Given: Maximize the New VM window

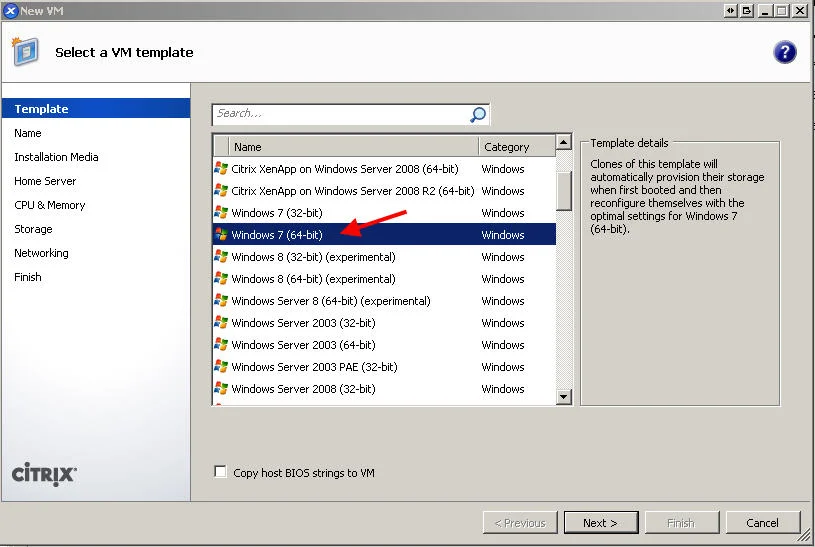Looking at the screenshot, I should coord(781,10).
